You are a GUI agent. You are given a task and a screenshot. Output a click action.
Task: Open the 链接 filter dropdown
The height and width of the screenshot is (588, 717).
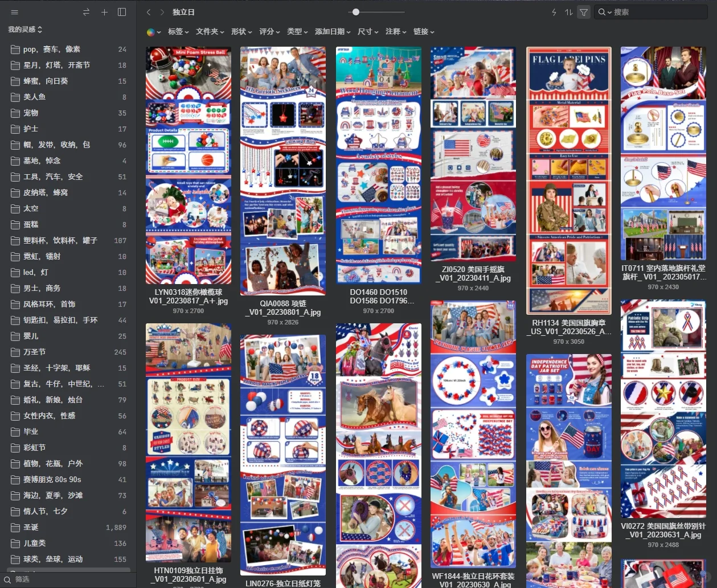[x=424, y=32]
